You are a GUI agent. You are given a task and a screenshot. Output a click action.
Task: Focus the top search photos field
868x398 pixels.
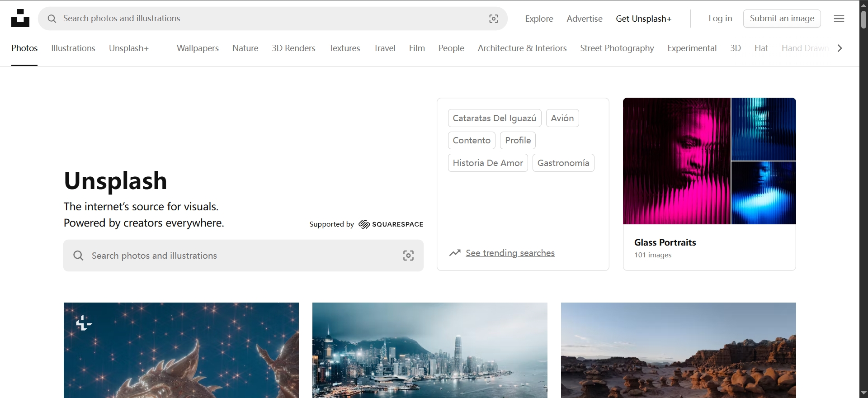tap(273, 19)
